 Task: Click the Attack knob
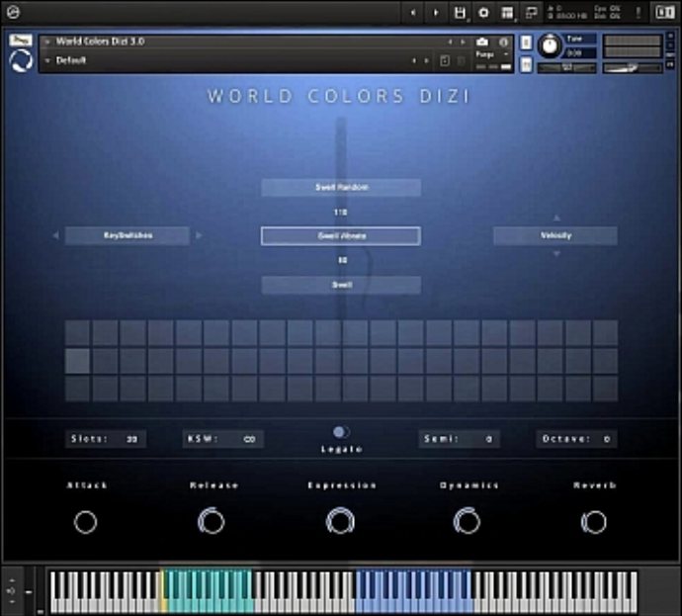pos(85,522)
